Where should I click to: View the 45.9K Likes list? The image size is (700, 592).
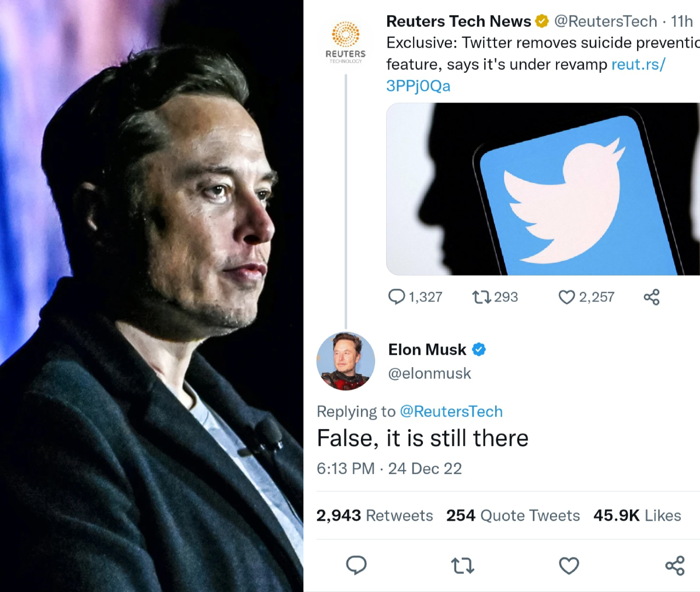pyautogui.click(x=637, y=515)
